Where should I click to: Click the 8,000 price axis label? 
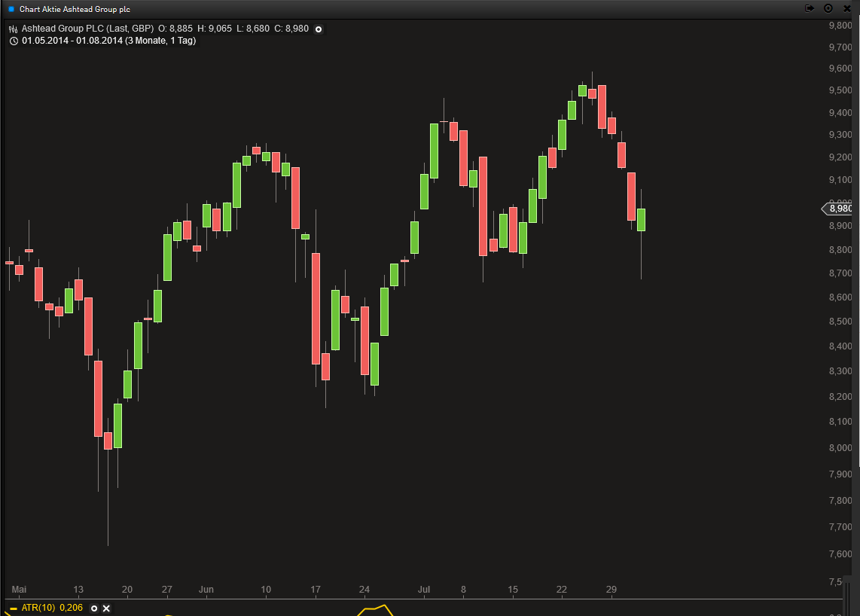pos(840,448)
